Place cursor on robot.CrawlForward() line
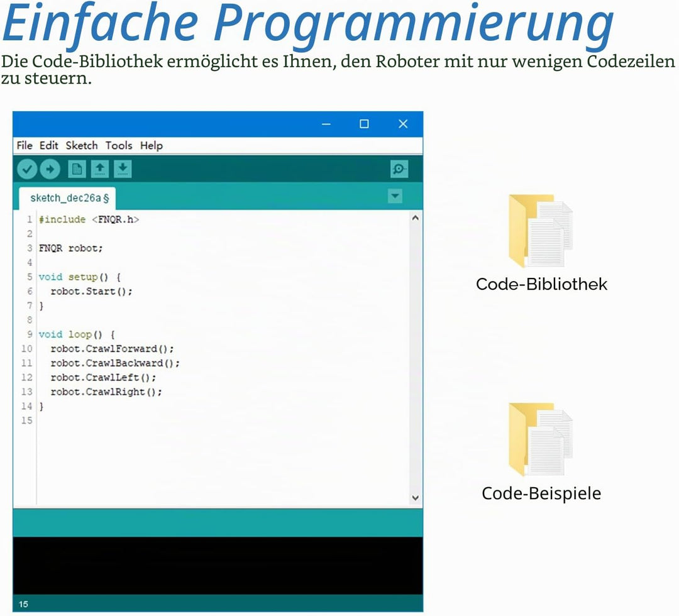The image size is (679, 616). tap(112, 349)
